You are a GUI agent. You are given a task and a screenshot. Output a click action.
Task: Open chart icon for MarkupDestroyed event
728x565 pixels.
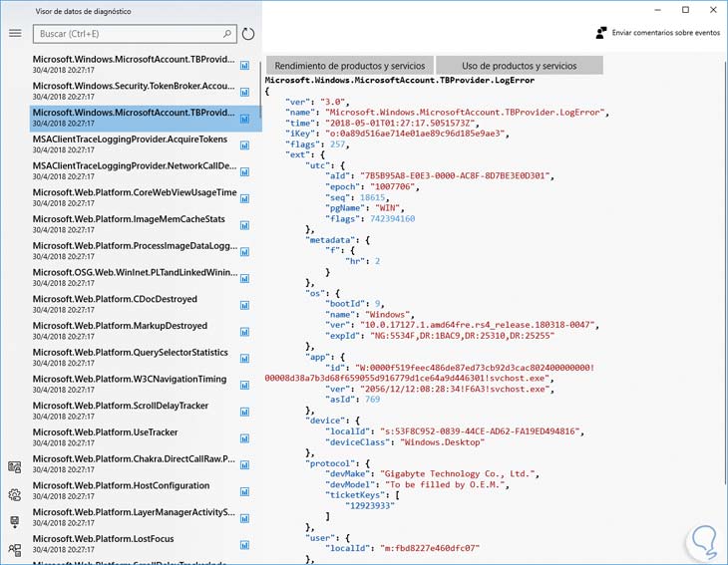point(244,332)
